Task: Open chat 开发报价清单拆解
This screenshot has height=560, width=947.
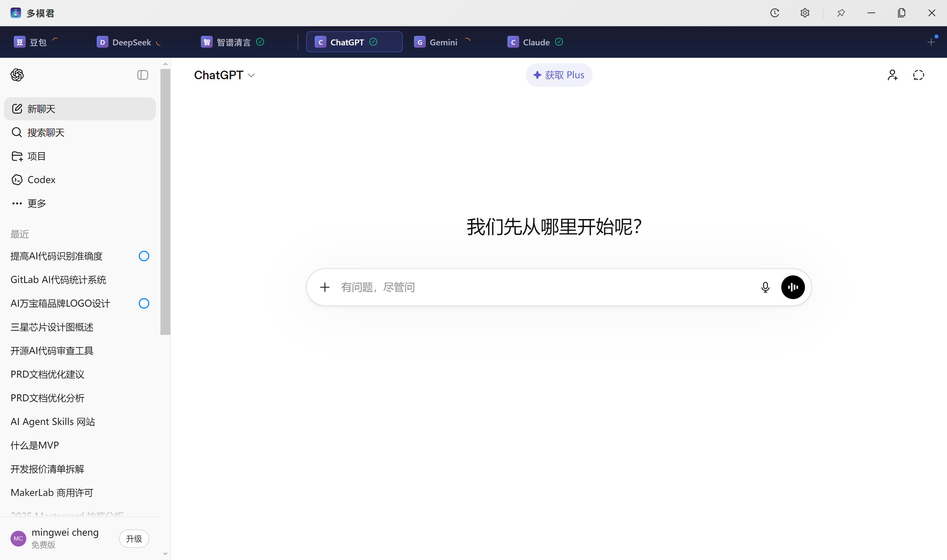Action: 80,469
